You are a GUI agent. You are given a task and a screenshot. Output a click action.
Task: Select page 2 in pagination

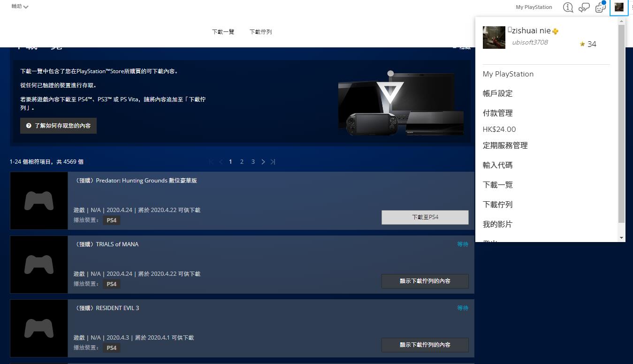click(242, 162)
